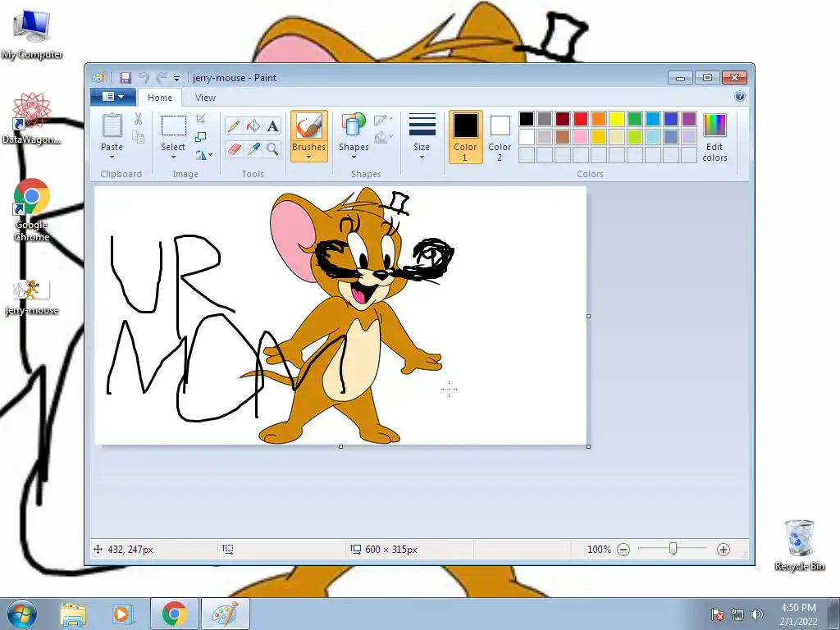This screenshot has height=630, width=840.
Task: Select Color 1 foreground box
Action: tap(466, 137)
